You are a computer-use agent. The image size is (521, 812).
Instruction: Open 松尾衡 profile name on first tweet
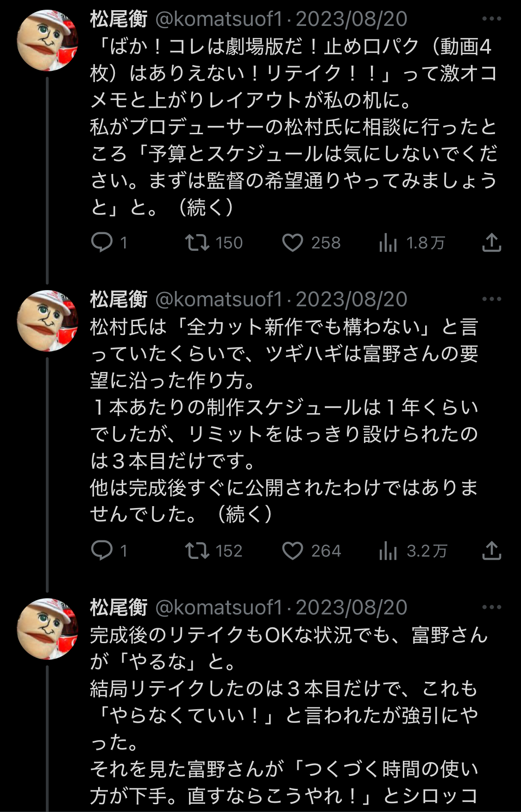[119, 19]
